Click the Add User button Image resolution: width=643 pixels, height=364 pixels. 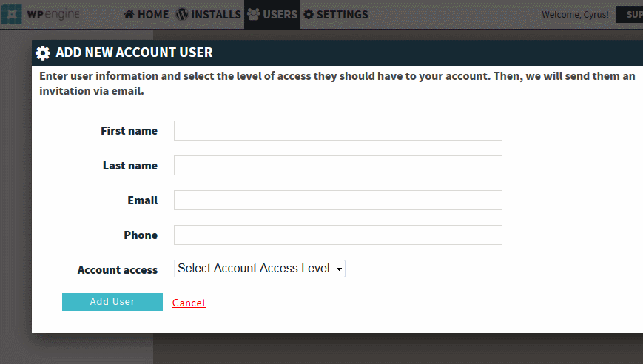pos(112,302)
